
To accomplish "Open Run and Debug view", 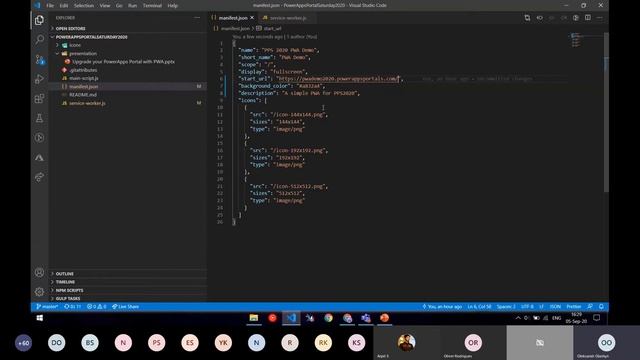I will tap(39, 79).
